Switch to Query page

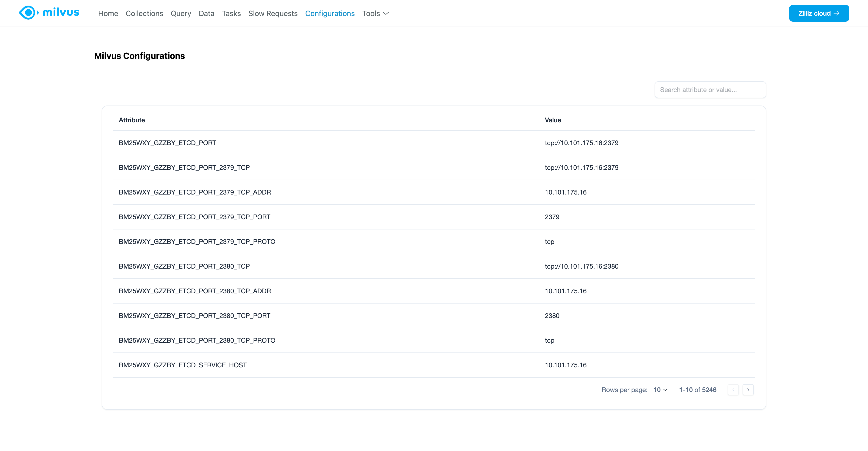point(181,14)
